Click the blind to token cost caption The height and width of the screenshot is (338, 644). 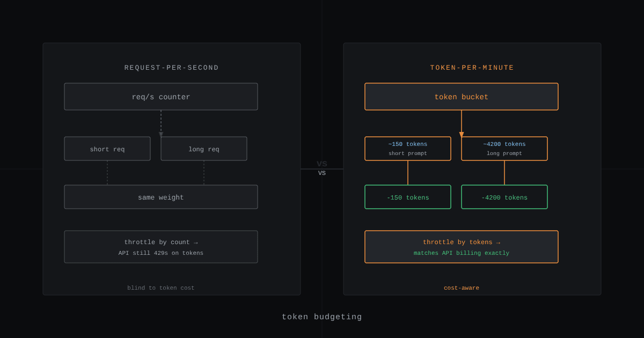click(x=161, y=288)
